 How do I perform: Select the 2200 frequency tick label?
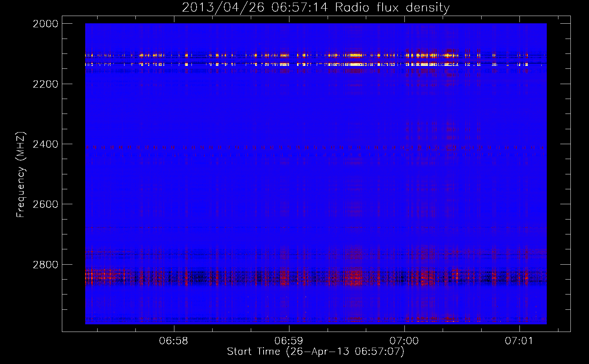point(46,84)
